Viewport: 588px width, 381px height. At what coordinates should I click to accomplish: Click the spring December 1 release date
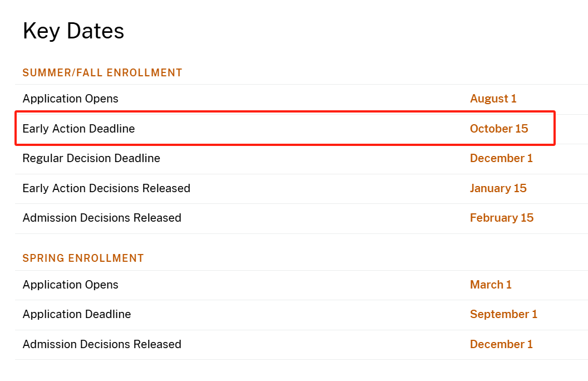point(501,344)
